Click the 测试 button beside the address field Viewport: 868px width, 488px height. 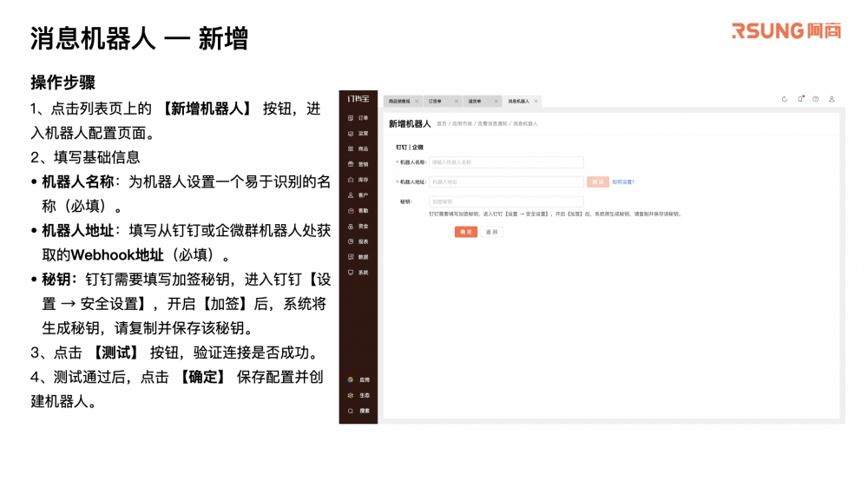[598, 181]
